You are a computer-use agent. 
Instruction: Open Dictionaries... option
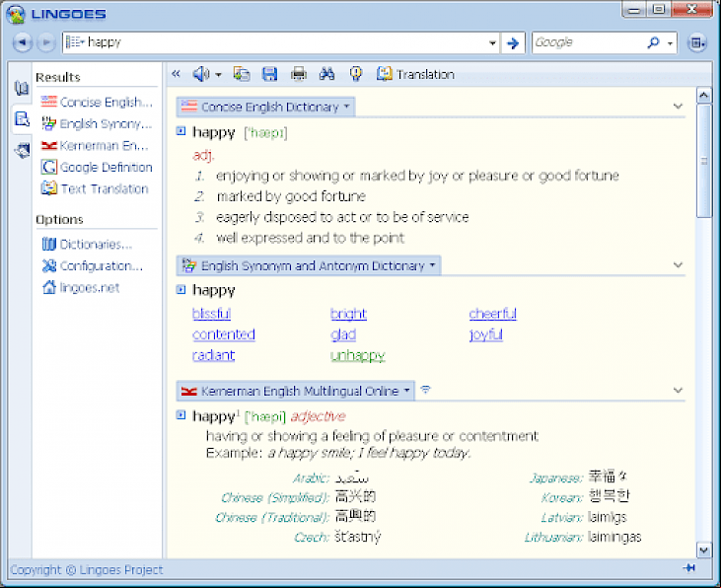[x=87, y=245]
